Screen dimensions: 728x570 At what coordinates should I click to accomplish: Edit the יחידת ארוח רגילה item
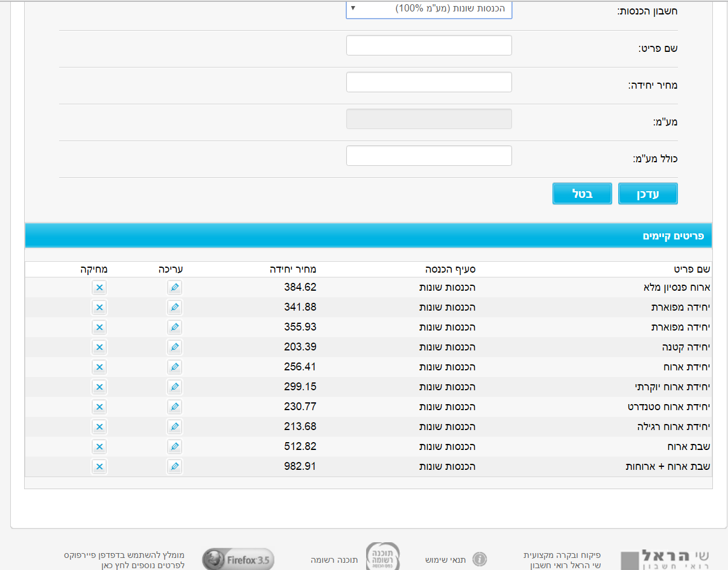174,427
